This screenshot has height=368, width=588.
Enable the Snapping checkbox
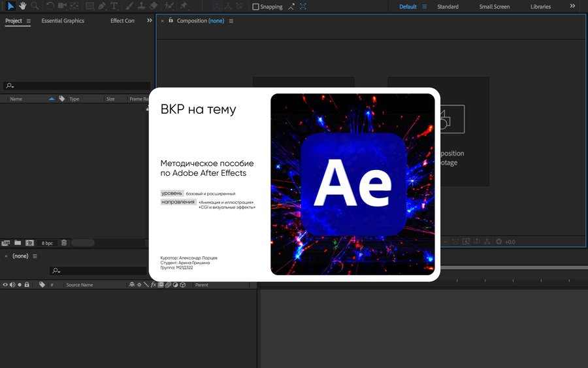[256, 7]
